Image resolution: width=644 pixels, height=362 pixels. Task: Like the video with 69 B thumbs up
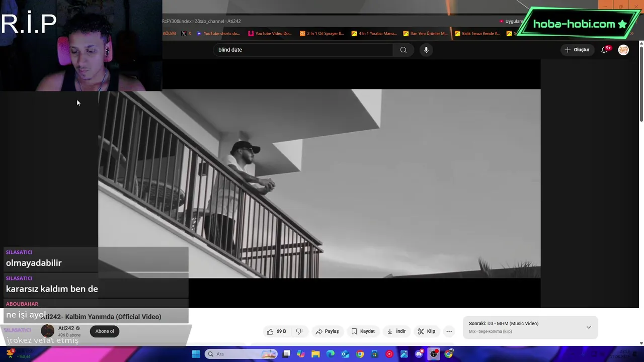276,331
